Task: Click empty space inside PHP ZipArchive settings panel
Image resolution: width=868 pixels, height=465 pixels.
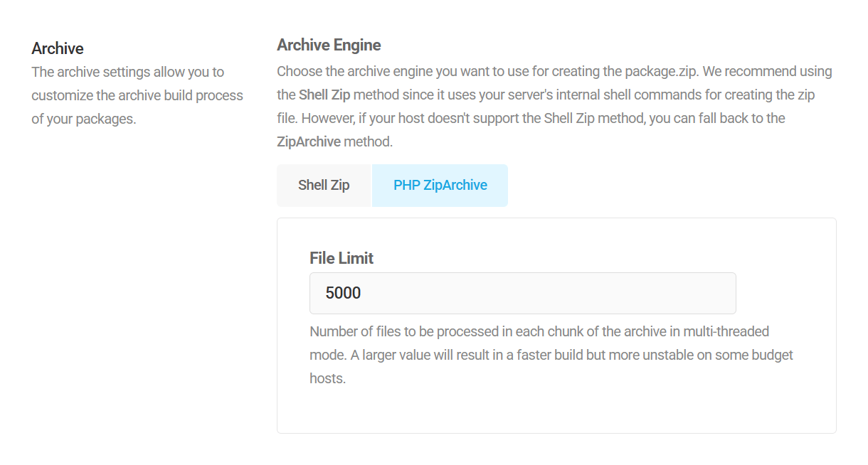Action: (x=569, y=409)
